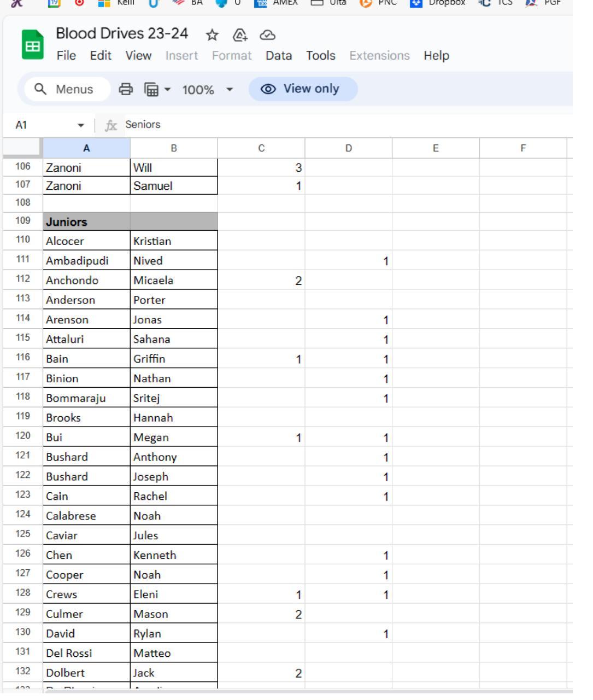Open the Tools menu
Image resolution: width=593 pixels, height=700 pixels.
320,56
